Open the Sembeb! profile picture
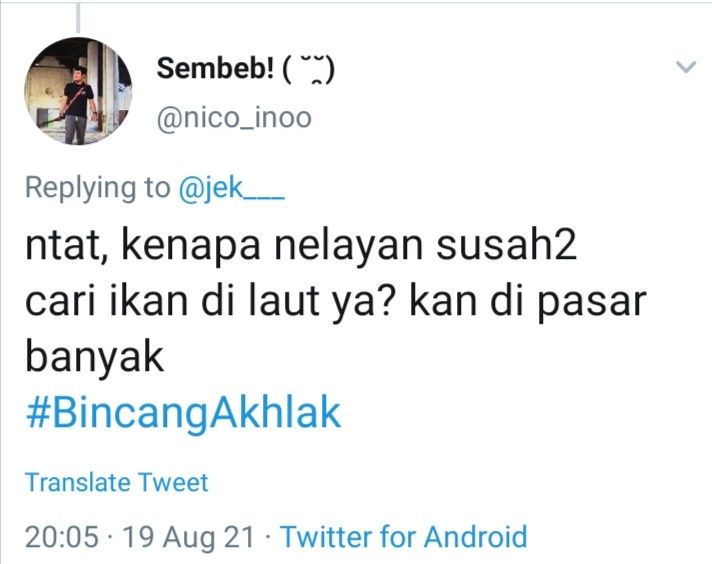The height and width of the screenshot is (564, 712). point(77,93)
